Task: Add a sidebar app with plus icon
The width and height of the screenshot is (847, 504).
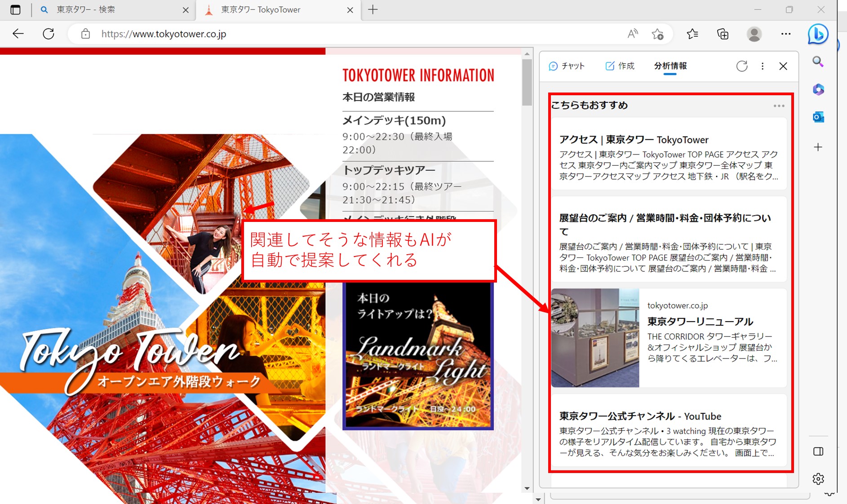Action: (818, 147)
